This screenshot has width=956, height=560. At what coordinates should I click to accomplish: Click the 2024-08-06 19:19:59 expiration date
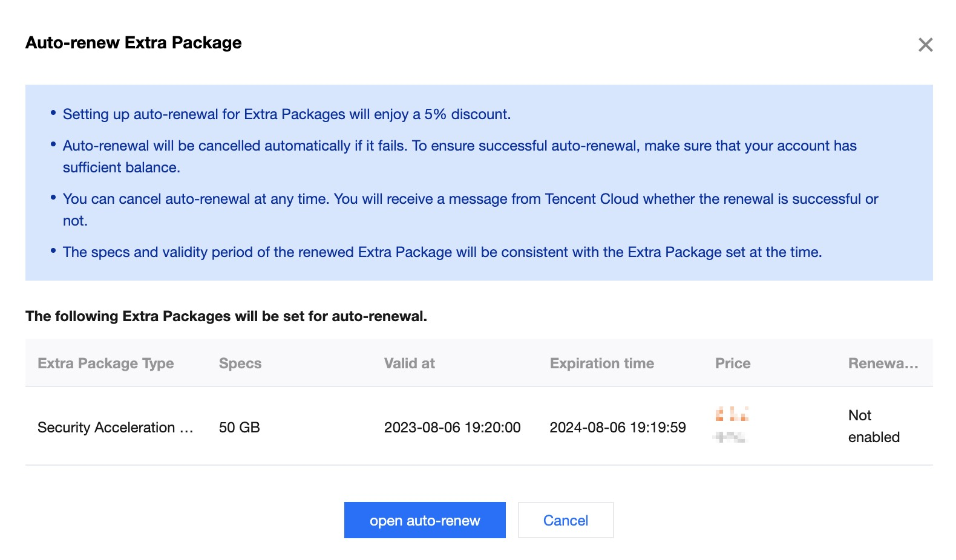[x=617, y=428]
